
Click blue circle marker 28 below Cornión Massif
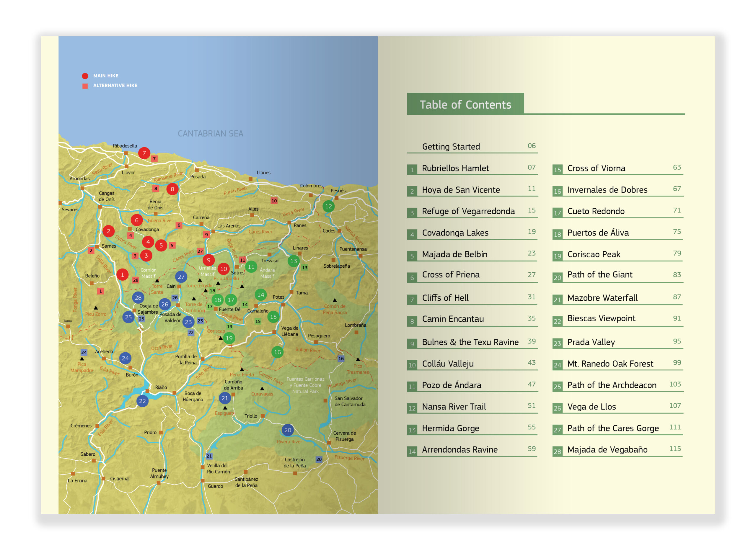click(138, 297)
